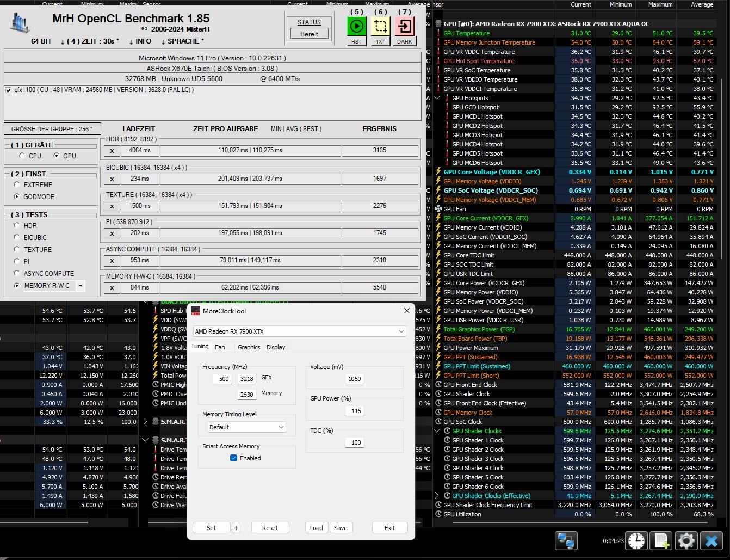Select the ASYNC COMPUTE test radio button
Viewport: 730px width, 560px height.
[17, 273]
